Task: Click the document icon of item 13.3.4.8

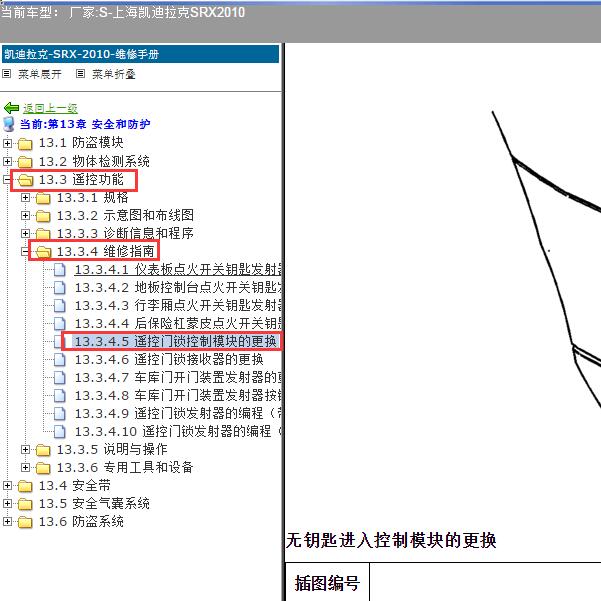Action: pos(60,396)
